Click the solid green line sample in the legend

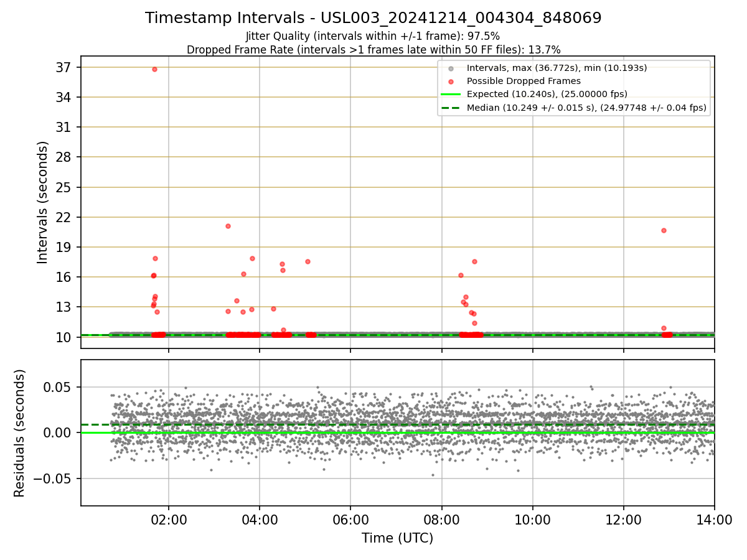coord(451,94)
